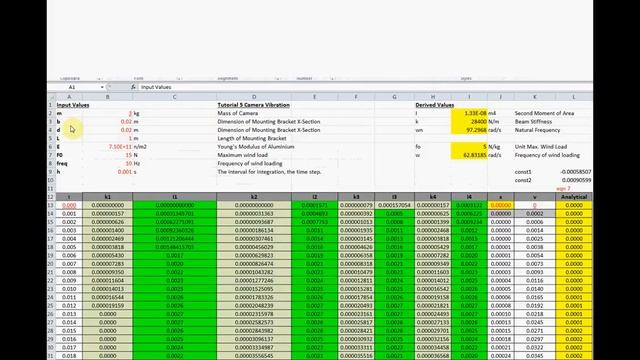Open the Alignment group dialog launcher

278,78
